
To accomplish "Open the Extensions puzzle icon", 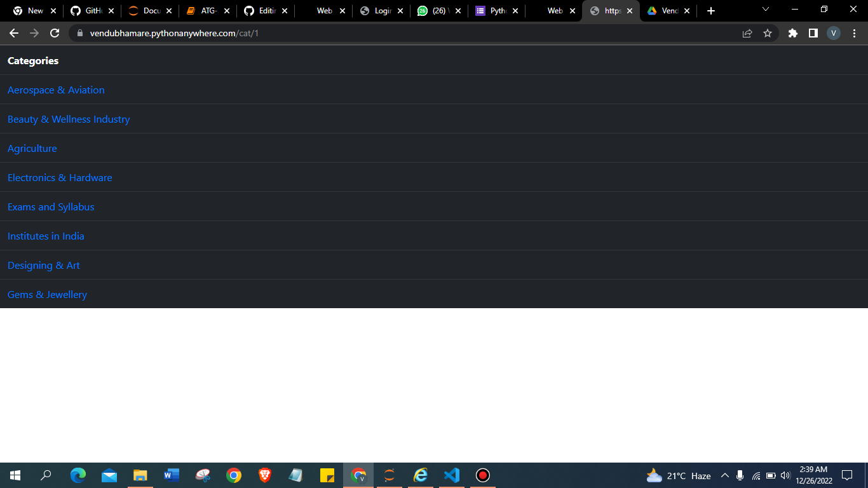I will tap(792, 32).
